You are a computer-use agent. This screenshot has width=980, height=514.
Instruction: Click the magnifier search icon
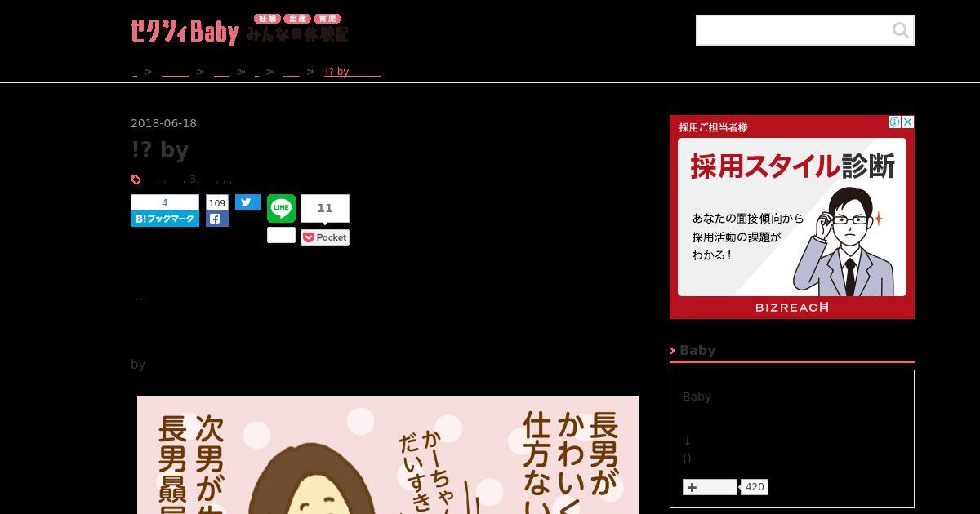click(901, 30)
